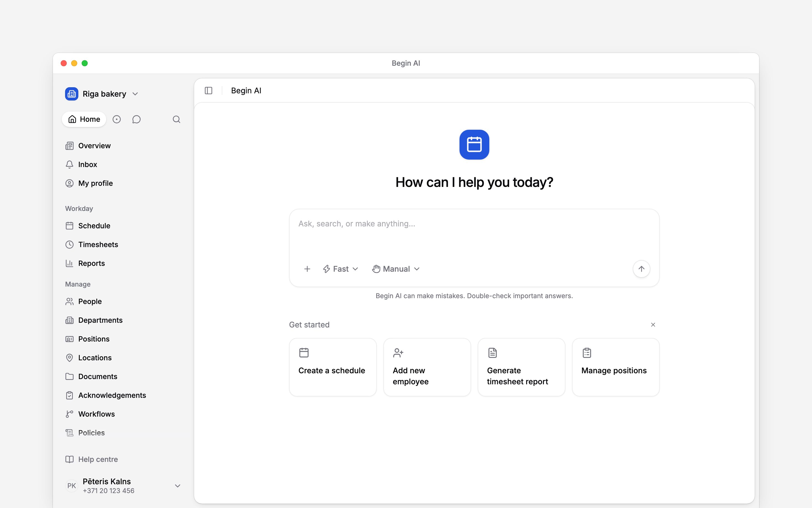Open the circle dot icon tab
The image size is (812, 508).
coord(116,119)
